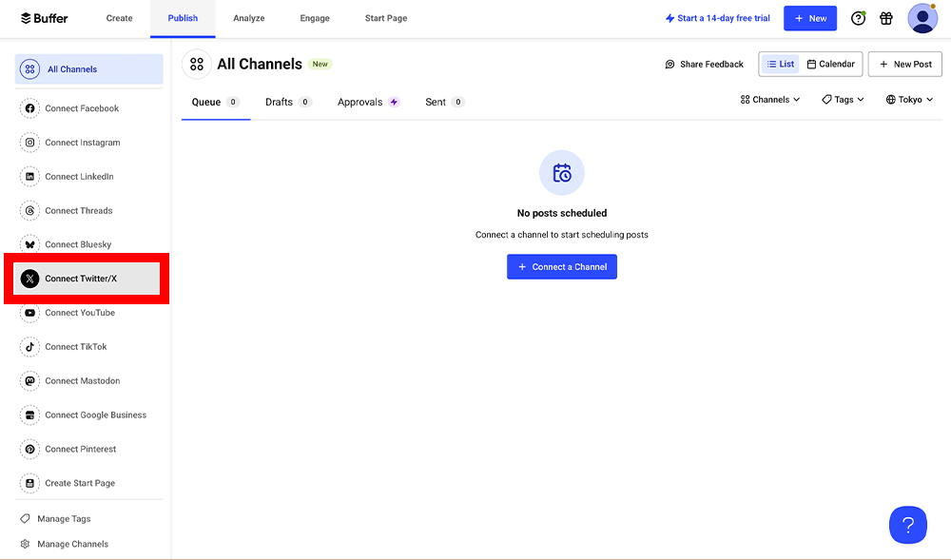Switch to the Approvals tab
This screenshot has height=560, width=951.
point(368,102)
